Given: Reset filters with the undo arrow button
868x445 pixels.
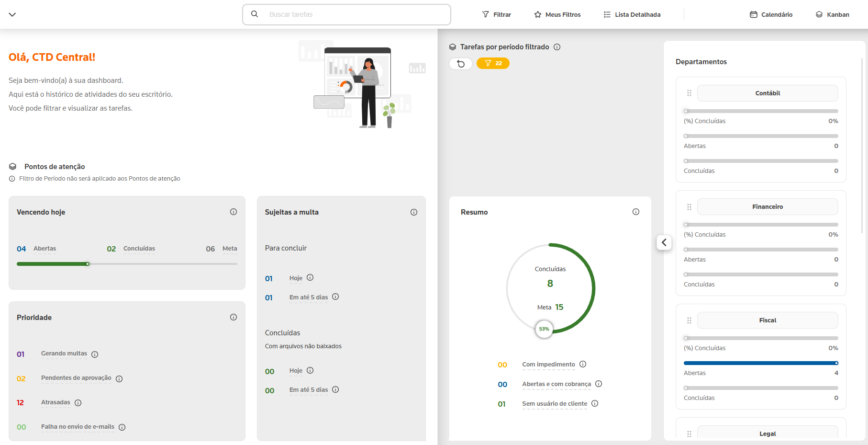Looking at the screenshot, I should [461, 63].
